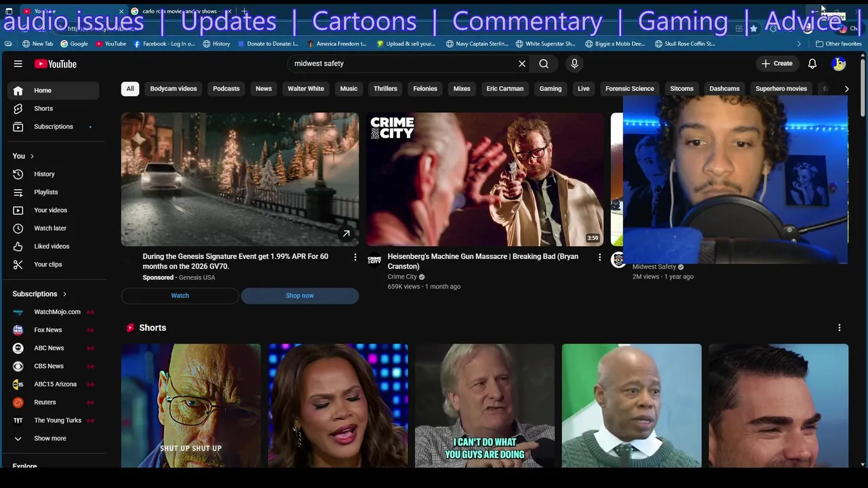Select the Felonies chip

click(425, 89)
